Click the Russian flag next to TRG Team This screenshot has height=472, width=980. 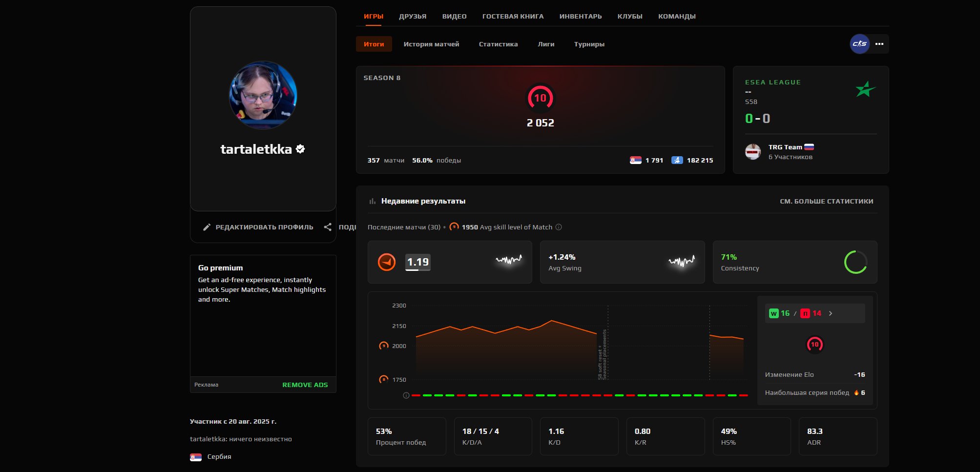[x=809, y=147]
